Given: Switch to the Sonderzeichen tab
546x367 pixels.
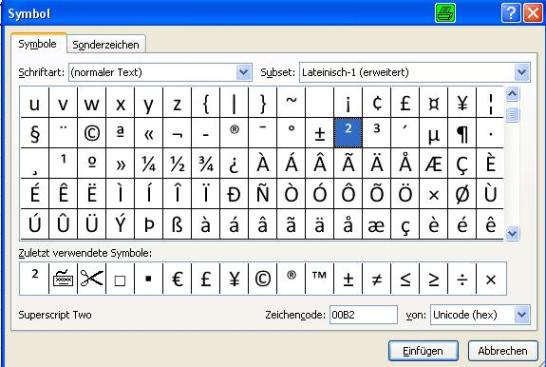Looking at the screenshot, I should pos(106,45).
